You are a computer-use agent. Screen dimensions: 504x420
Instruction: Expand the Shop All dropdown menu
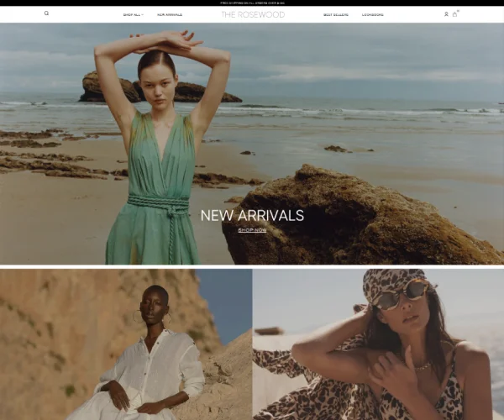(132, 14)
